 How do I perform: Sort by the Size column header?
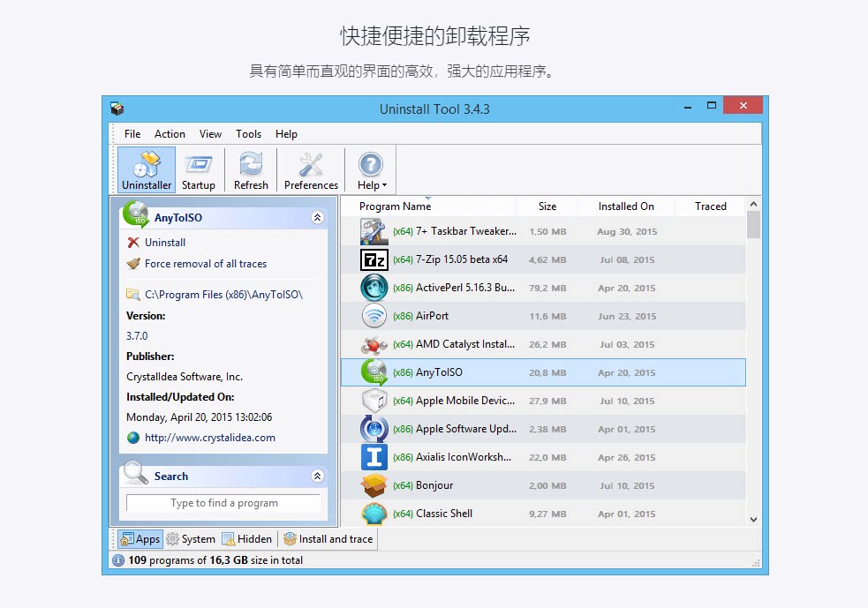547,206
